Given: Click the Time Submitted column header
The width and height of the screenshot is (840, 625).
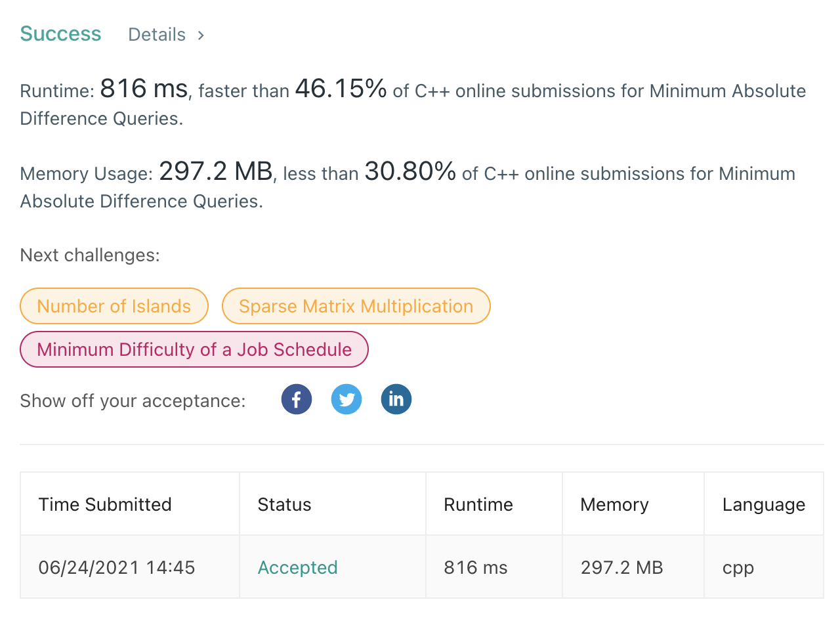Looking at the screenshot, I should point(105,504).
